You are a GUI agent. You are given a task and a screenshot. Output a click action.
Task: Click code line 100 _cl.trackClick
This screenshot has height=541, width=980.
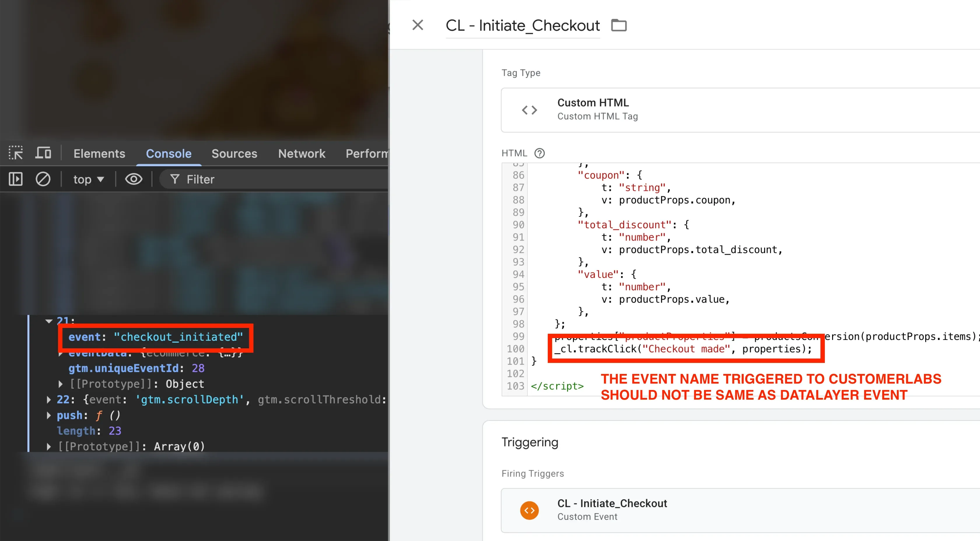[683, 349]
